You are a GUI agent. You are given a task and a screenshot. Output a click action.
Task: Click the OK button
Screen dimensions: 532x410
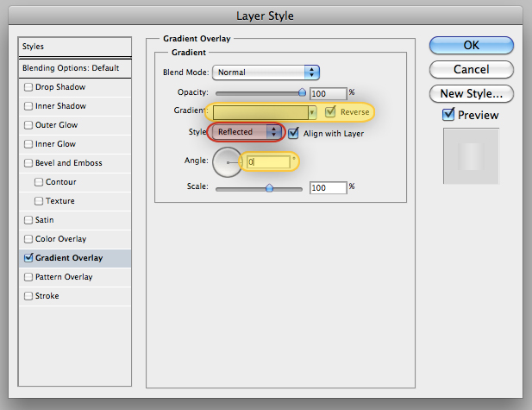tap(472, 45)
